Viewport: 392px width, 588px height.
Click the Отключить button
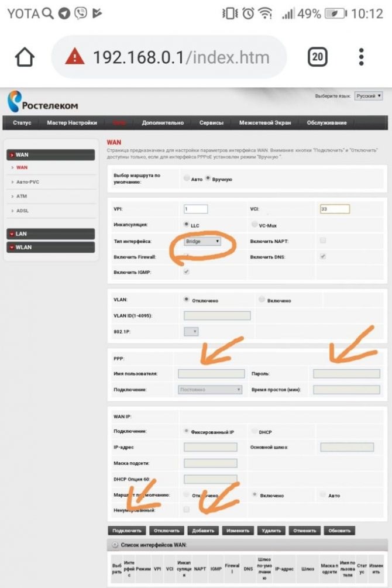click(x=167, y=531)
